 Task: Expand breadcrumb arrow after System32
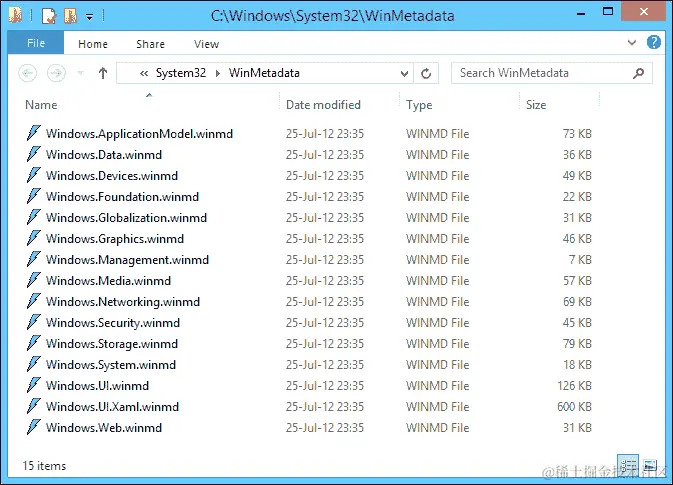point(218,73)
